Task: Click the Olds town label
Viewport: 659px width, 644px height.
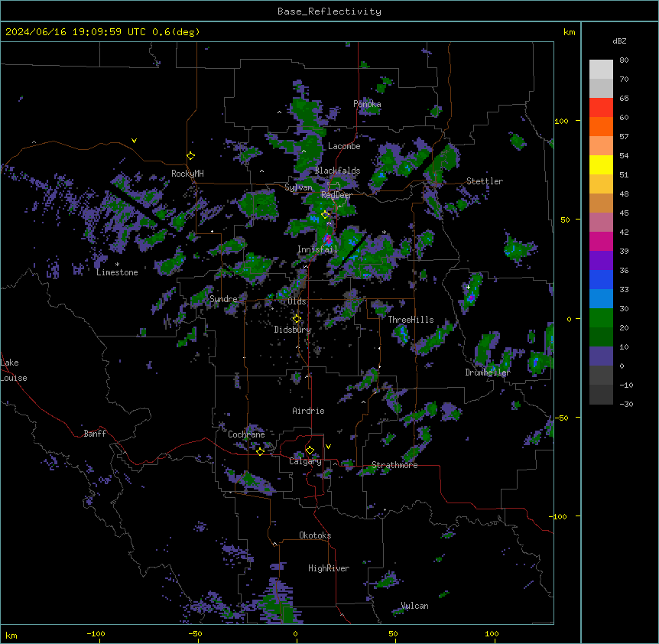Action: [297, 301]
